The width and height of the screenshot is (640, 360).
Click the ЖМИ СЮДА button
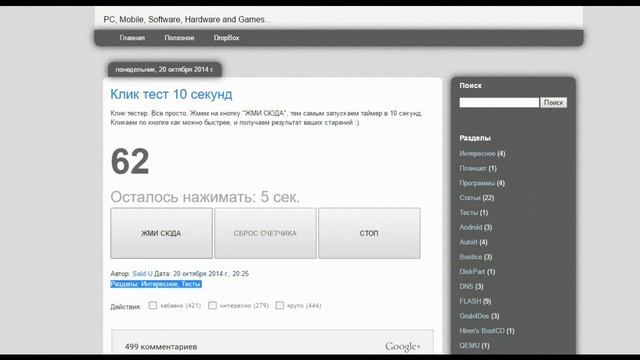point(161,233)
